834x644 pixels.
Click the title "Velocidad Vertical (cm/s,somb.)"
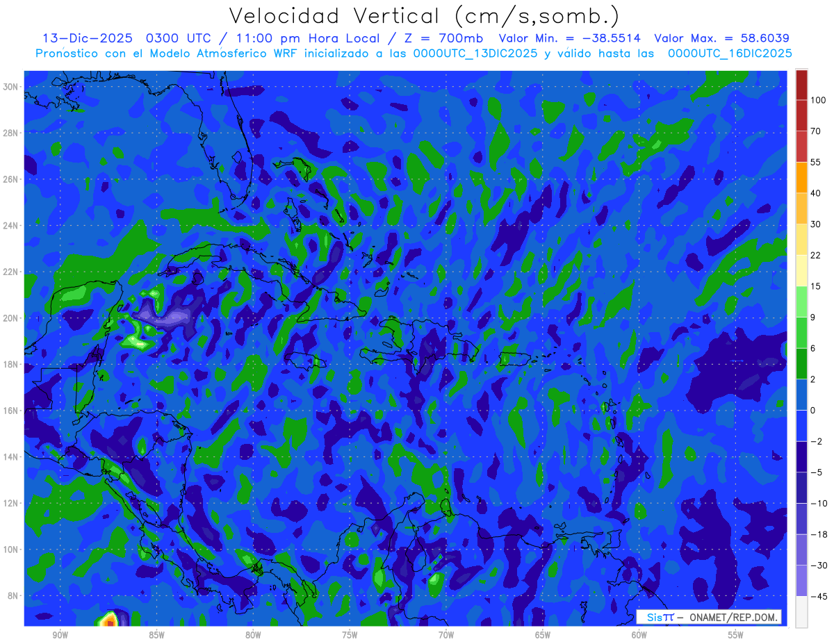click(424, 16)
